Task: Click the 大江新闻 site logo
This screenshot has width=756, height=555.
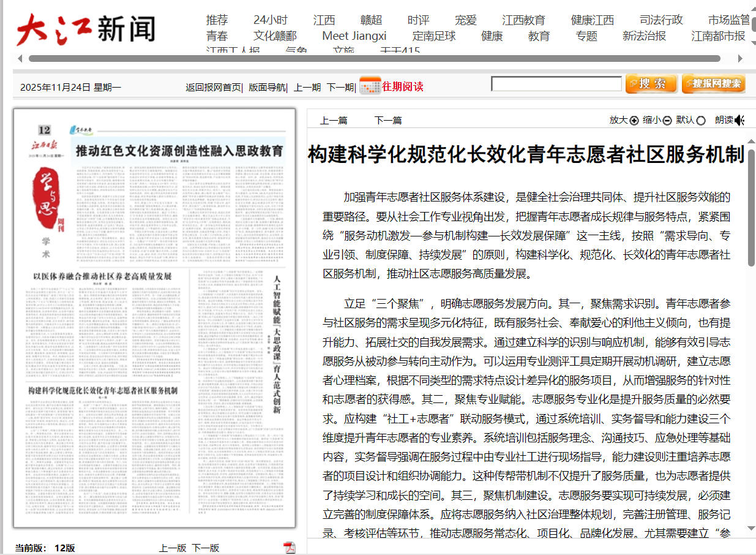Action: coord(85,29)
